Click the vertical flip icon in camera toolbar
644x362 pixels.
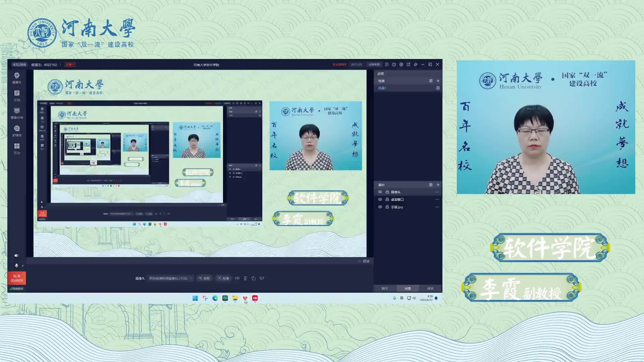(245, 278)
